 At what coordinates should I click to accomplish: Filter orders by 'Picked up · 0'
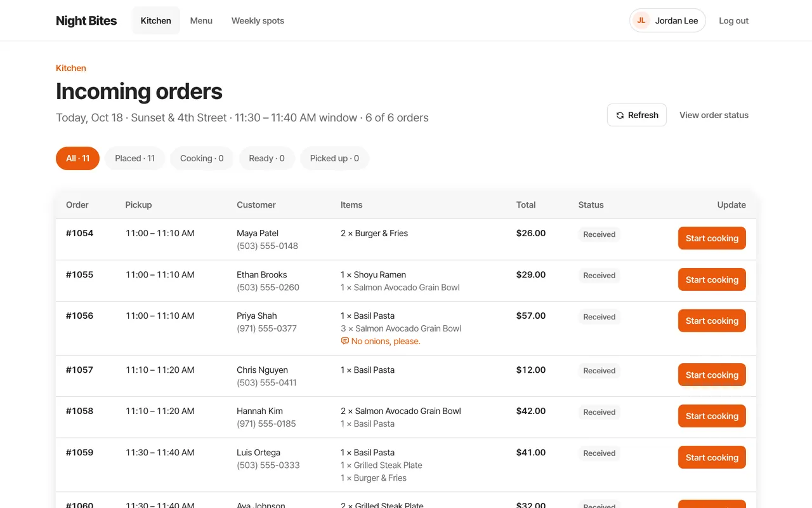point(334,158)
